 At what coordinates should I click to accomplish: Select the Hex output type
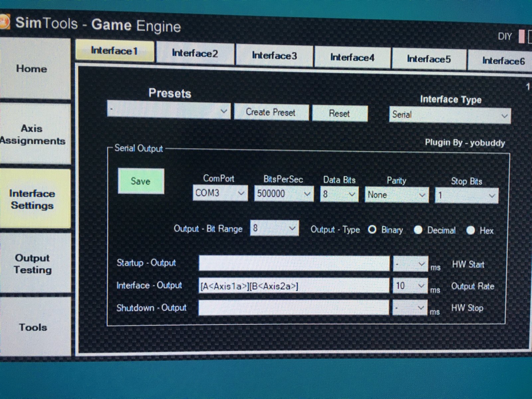470,230
